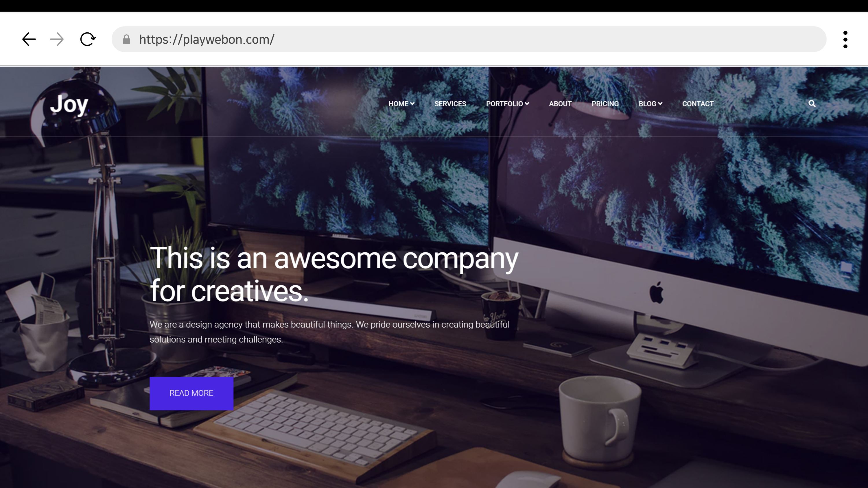Click the BLOG label in the navigation
The width and height of the screenshot is (868, 488).
coord(647,104)
